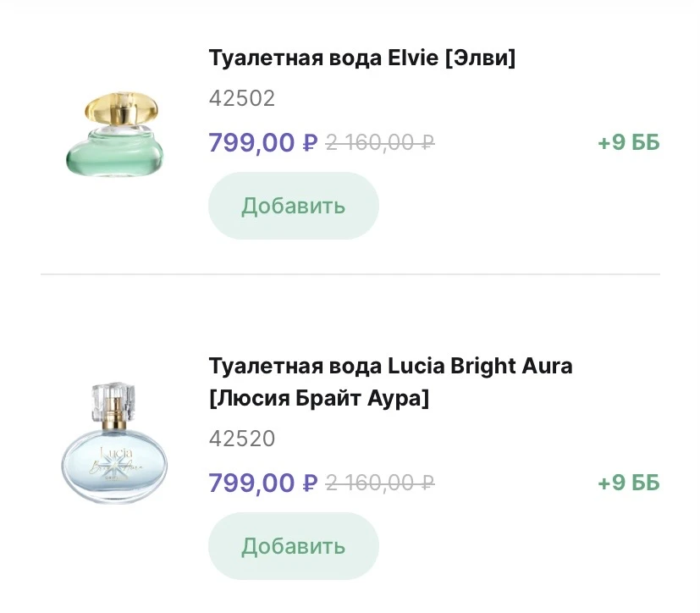
Task: Click product code 42520
Action: pos(242,439)
